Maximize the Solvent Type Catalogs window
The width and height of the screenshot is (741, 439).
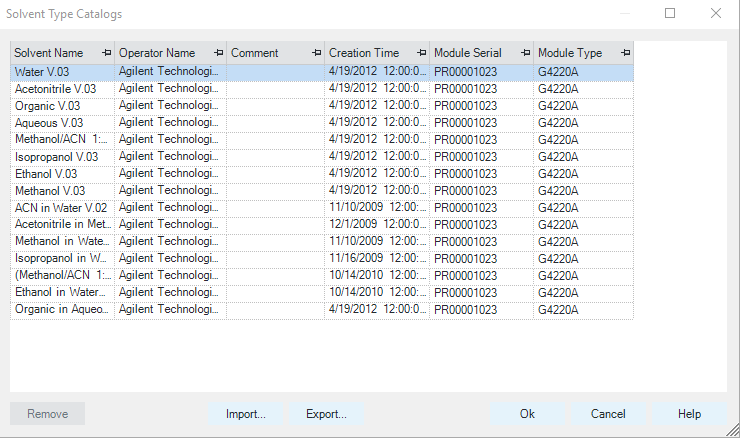tap(670, 14)
